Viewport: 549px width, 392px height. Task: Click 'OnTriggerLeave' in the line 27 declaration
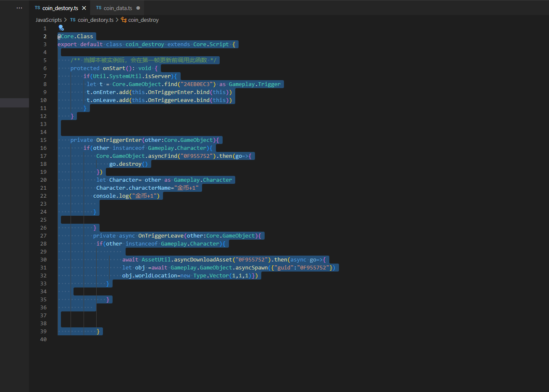[x=161, y=235]
